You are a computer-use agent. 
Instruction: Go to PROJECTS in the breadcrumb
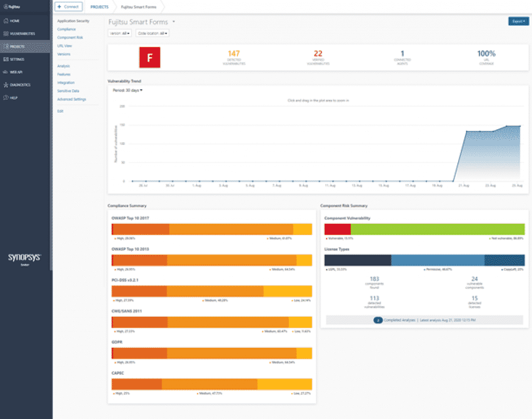(x=99, y=7)
